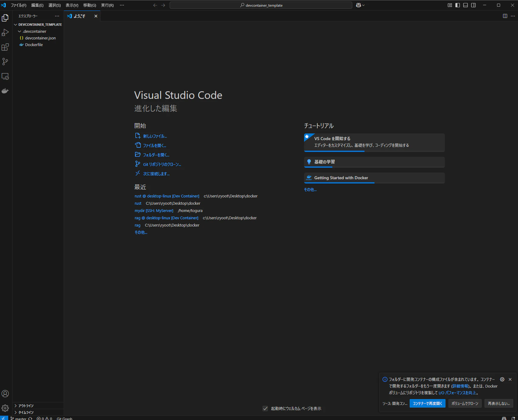Open the notification settings gear

click(502, 379)
